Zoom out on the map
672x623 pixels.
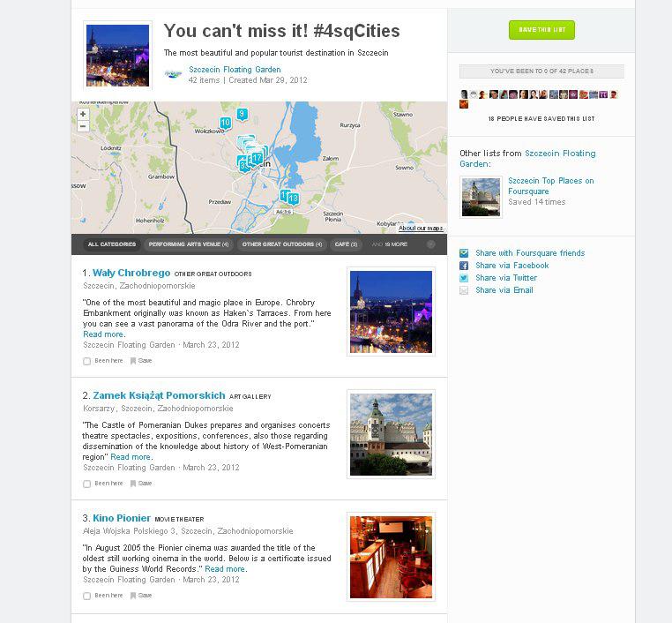point(83,126)
